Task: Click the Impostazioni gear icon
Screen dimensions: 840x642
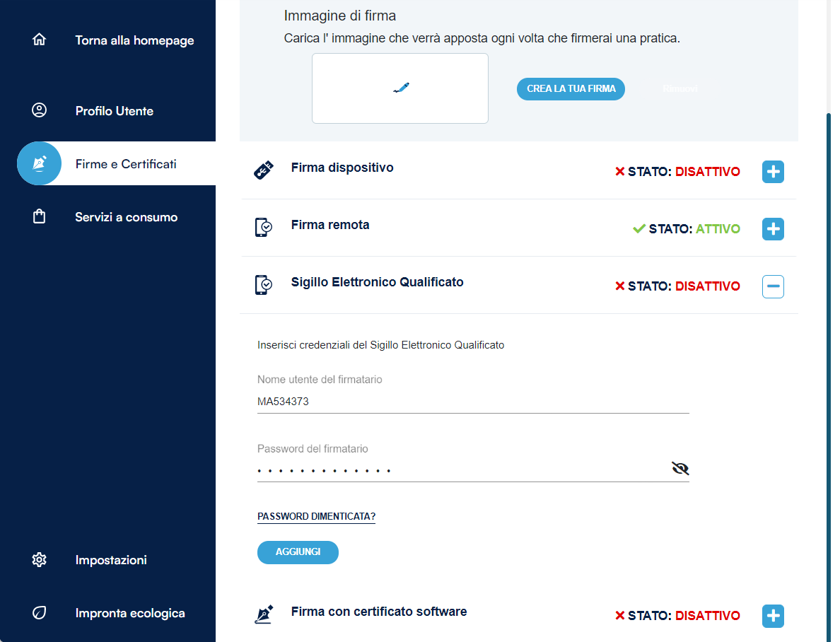Action: [40, 560]
